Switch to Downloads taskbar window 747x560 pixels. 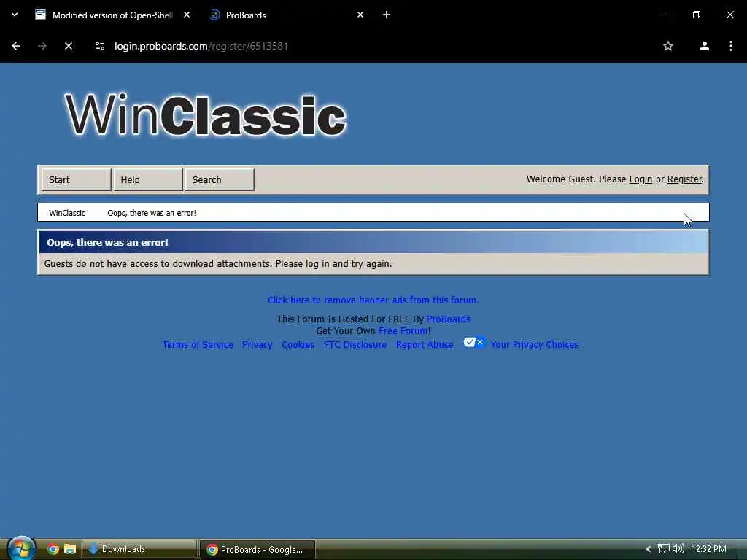click(139, 549)
